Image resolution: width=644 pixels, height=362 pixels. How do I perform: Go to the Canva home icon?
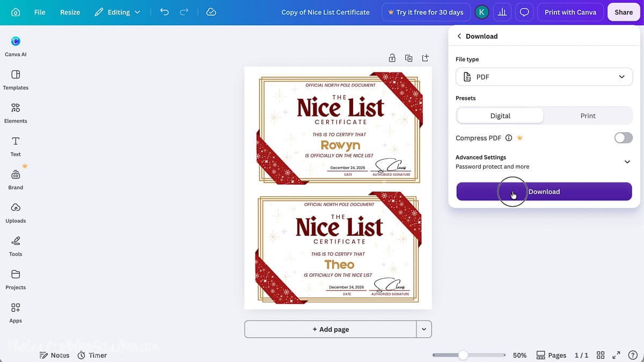[15, 12]
